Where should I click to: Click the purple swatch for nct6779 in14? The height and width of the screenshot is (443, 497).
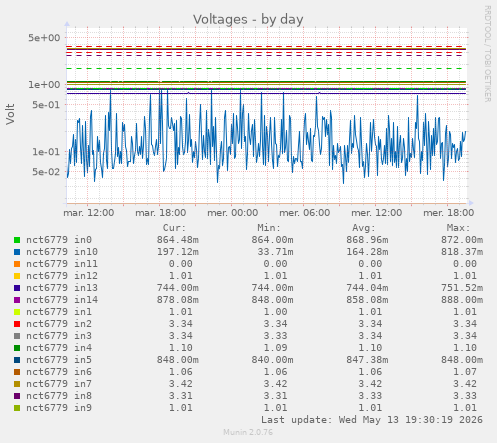[17, 300]
